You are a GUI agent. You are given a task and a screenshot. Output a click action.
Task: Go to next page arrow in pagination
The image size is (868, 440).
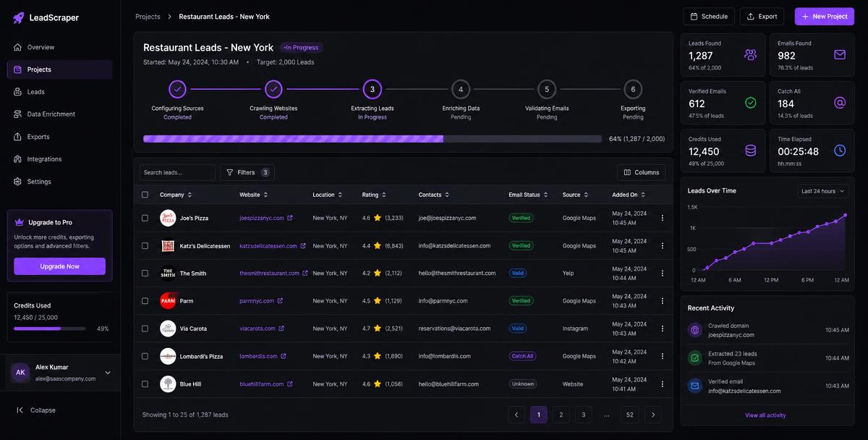[653, 415]
